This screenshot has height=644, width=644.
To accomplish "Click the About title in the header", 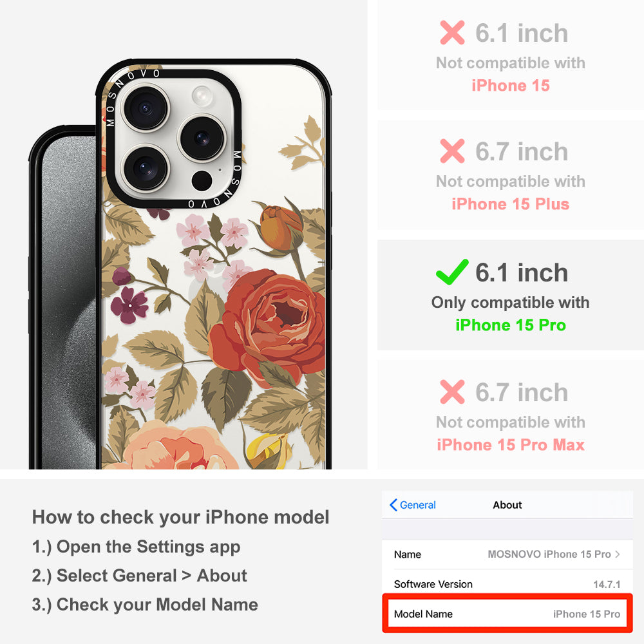I will point(507,505).
